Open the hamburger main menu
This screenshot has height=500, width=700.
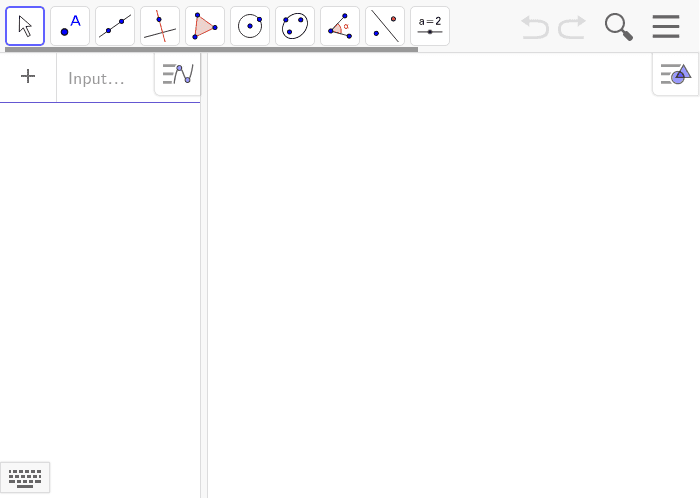click(x=666, y=26)
